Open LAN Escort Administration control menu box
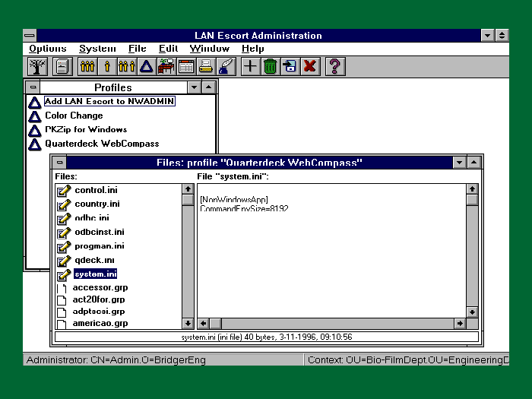This screenshot has height=399, width=532. pyautogui.click(x=30, y=35)
